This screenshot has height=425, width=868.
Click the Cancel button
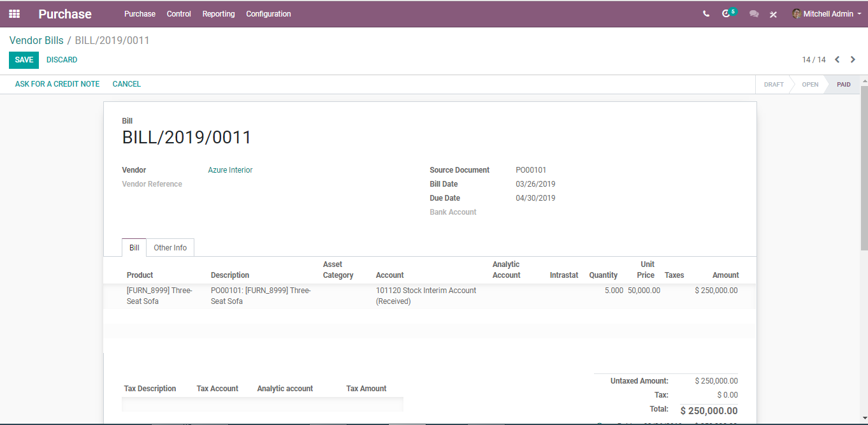click(x=127, y=84)
